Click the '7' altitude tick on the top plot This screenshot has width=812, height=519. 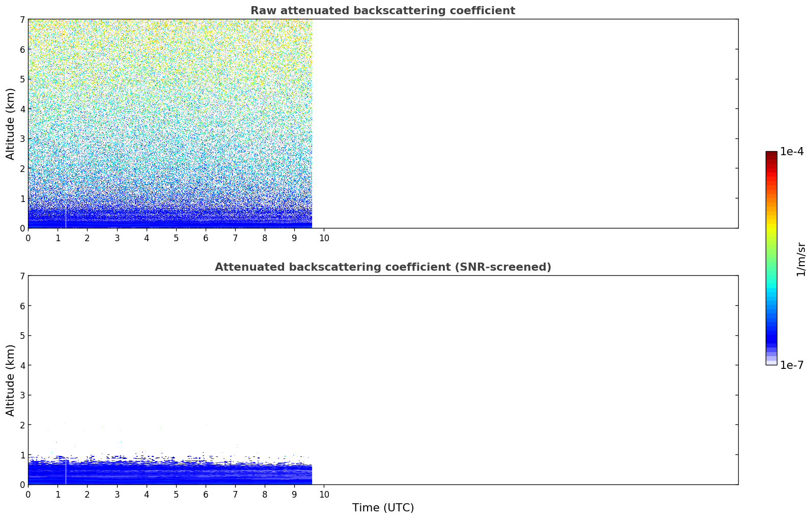pos(22,19)
